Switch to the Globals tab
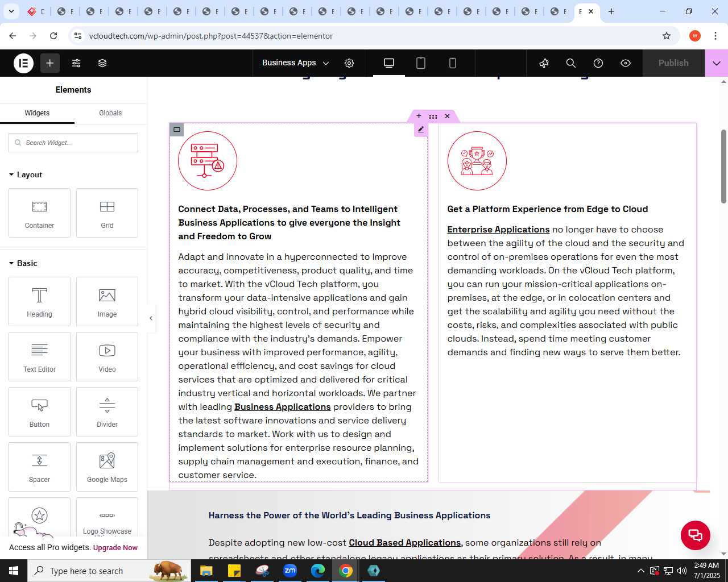Screen dimensions: 728x582 pos(110,113)
